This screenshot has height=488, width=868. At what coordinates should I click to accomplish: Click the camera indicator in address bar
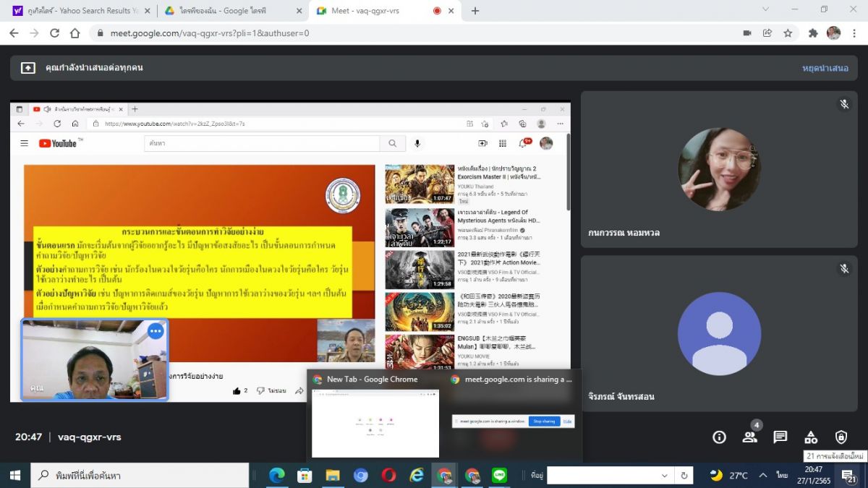click(747, 33)
